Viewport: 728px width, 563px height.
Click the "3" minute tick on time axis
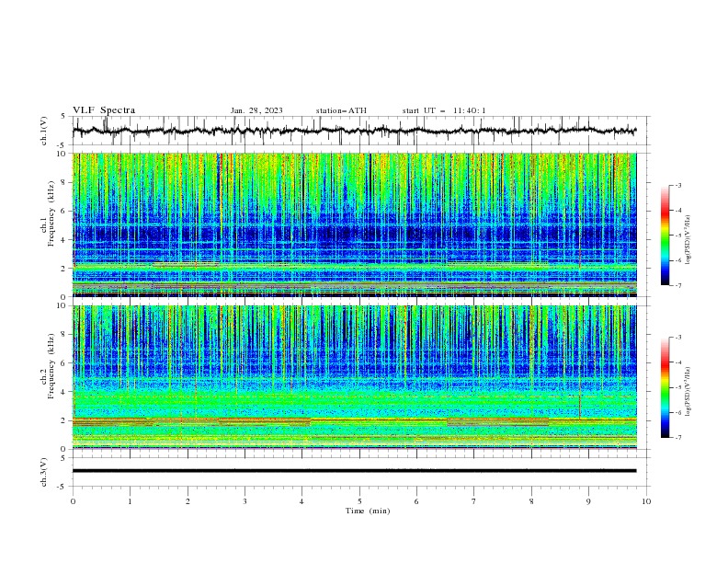245,501
